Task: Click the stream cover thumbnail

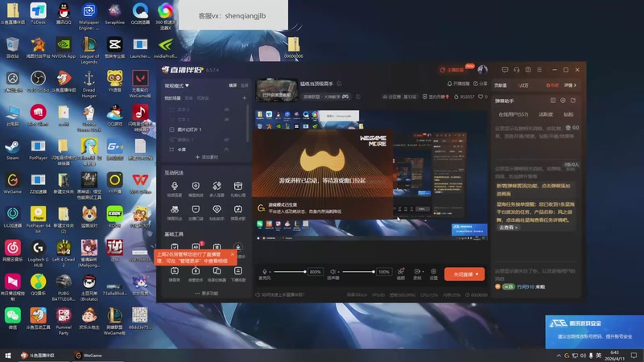Action: 277,90
